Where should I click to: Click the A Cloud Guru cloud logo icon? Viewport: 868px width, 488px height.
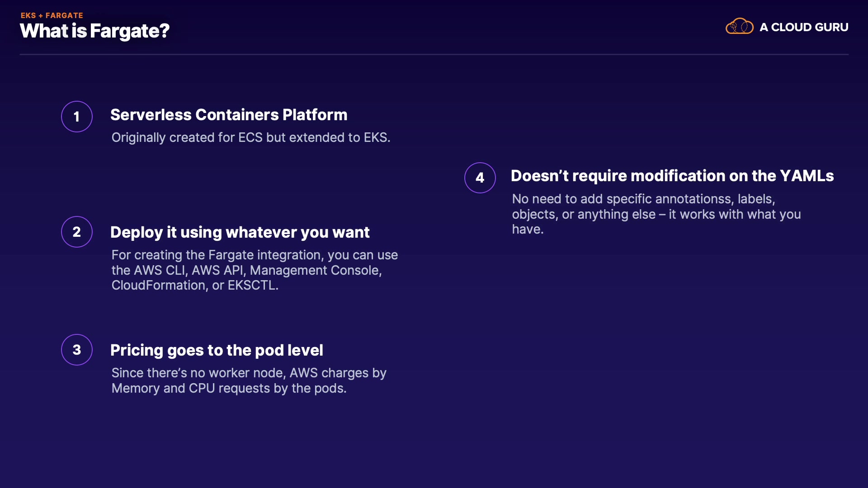point(739,27)
